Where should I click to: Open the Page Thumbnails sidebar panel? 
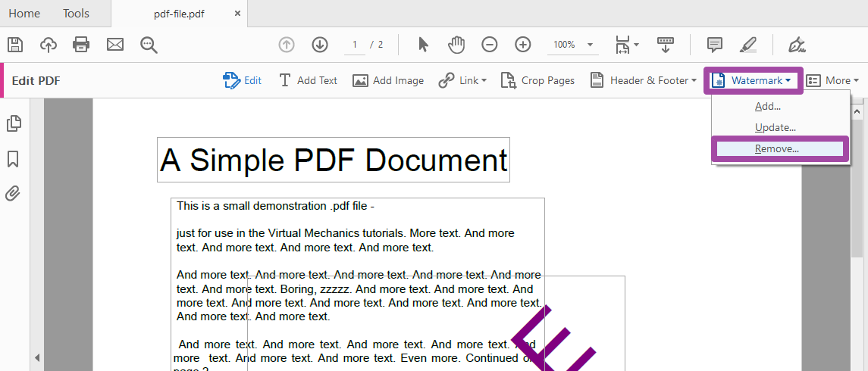click(14, 123)
